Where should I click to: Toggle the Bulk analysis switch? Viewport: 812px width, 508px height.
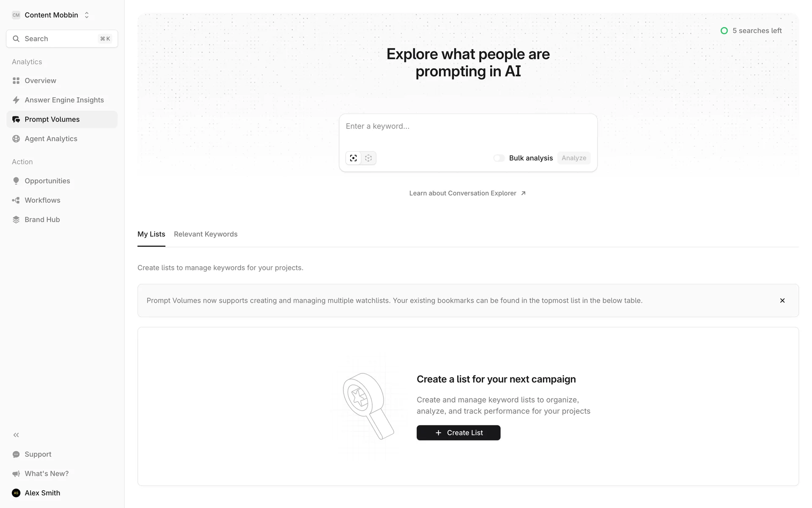click(x=499, y=158)
